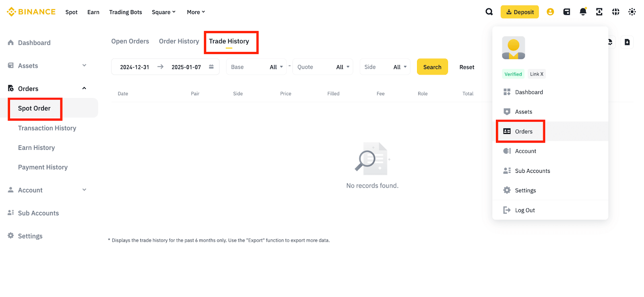The image size is (644, 297).
Task: Click the end date 2025-01-07 field
Action: click(186, 67)
